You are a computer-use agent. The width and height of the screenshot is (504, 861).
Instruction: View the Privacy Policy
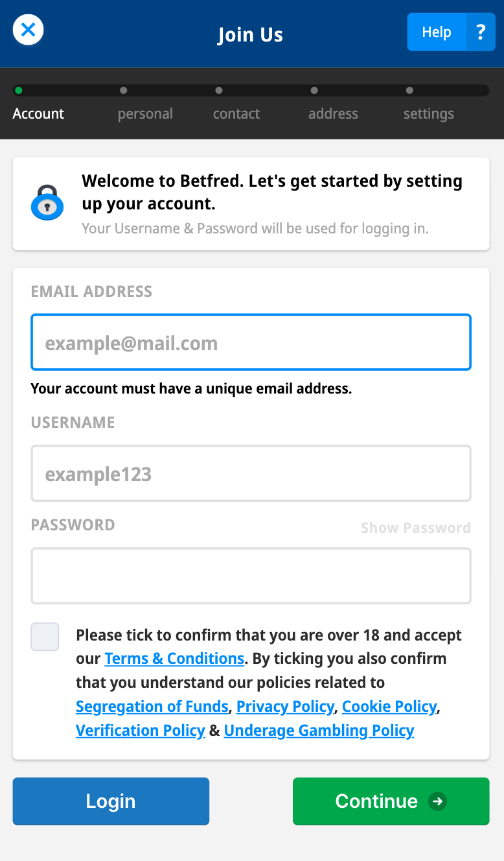[285, 707]
